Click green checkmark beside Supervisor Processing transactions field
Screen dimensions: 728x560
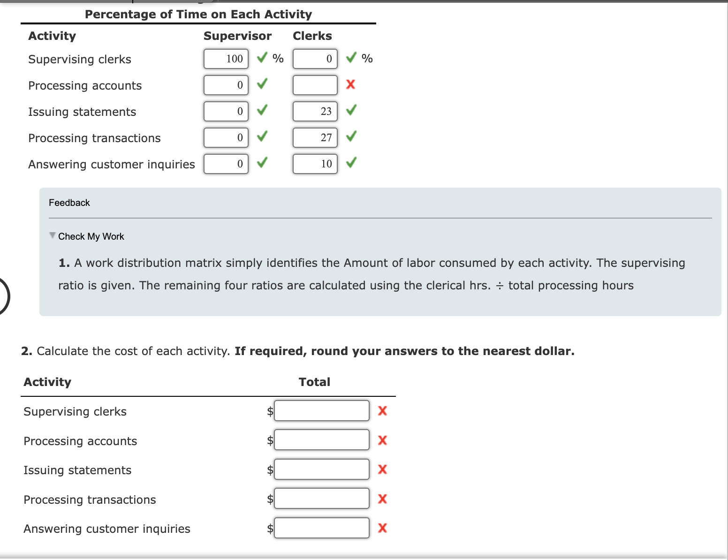[x=262, y=136]
